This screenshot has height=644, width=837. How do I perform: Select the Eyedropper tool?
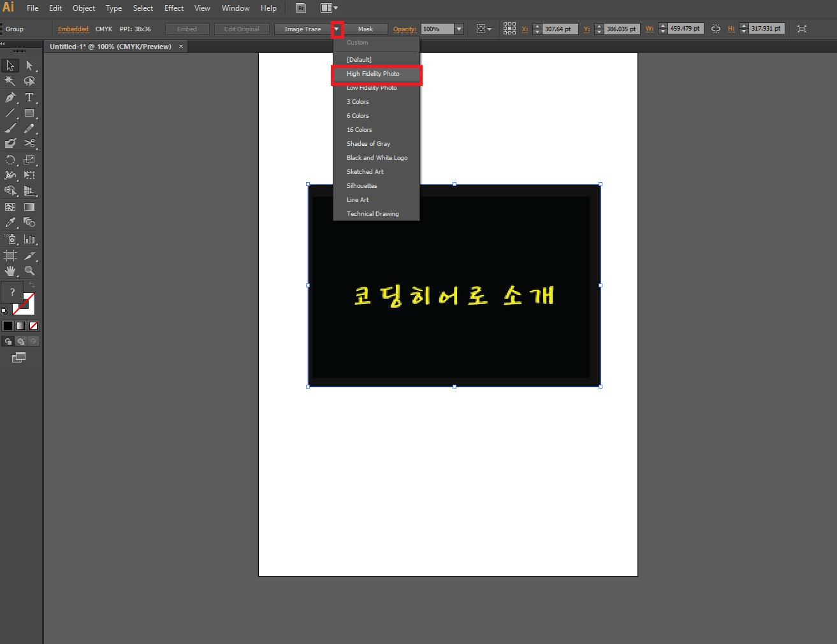(x=10, y=222)
